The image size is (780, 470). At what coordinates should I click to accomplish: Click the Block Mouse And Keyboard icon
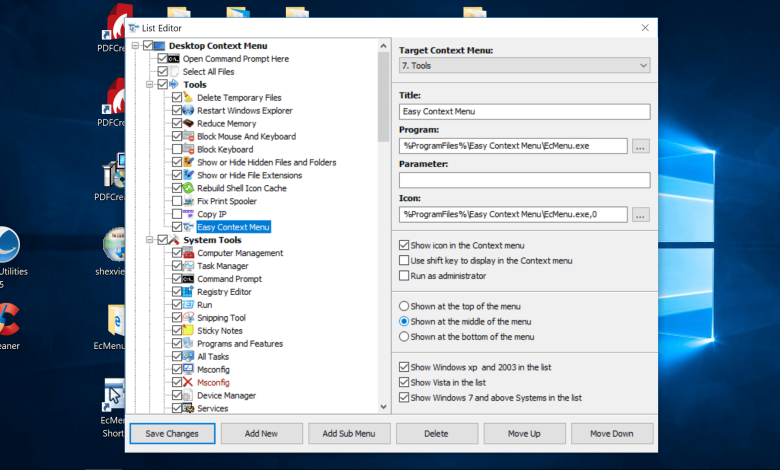[x=188, y=136]
